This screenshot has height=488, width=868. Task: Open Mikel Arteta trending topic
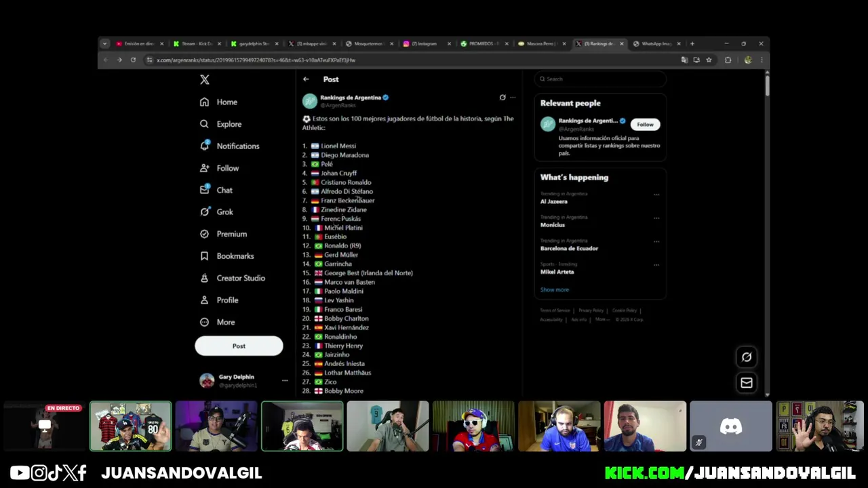point(557,272)
